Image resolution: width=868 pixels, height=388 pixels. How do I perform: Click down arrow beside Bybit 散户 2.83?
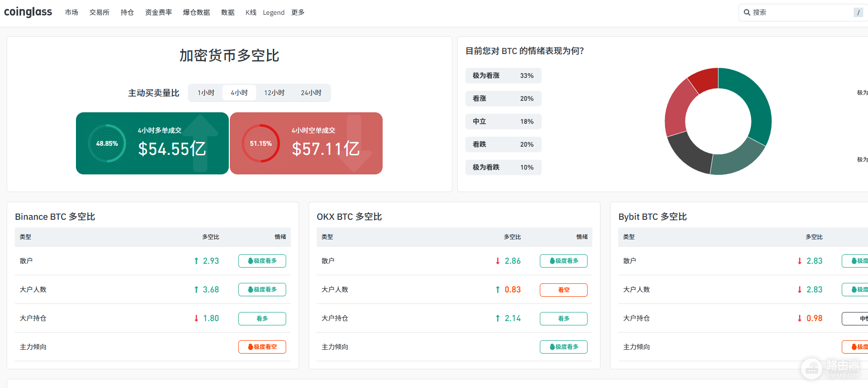click(x=800, y=261)
